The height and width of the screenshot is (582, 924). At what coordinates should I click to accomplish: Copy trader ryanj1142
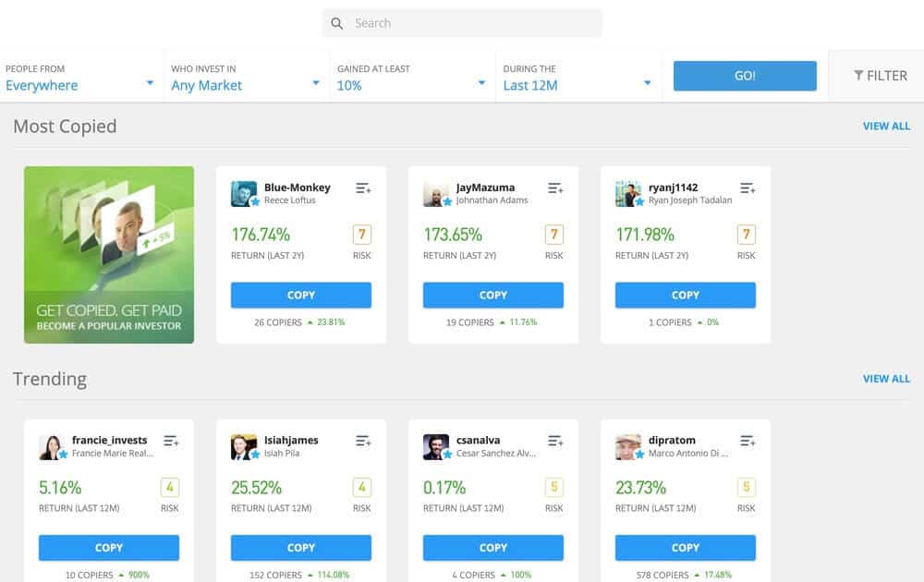tap(686, 295)
